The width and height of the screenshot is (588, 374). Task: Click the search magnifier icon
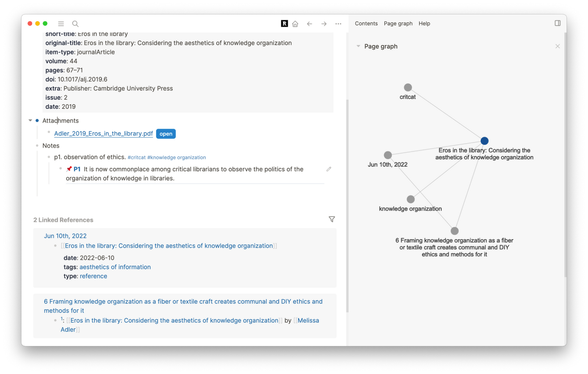[75, 24]
